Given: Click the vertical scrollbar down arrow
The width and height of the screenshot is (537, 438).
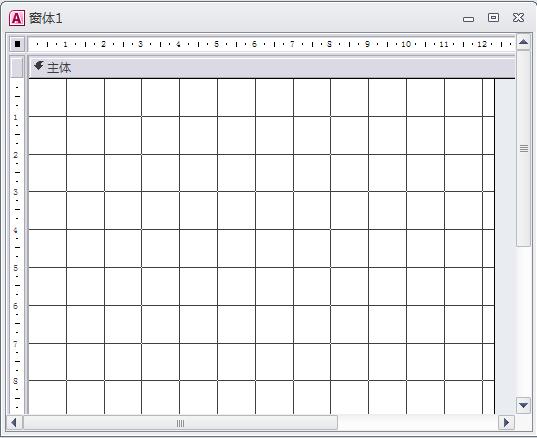Looking at the screenshot, I should click(x=523, y=405).
